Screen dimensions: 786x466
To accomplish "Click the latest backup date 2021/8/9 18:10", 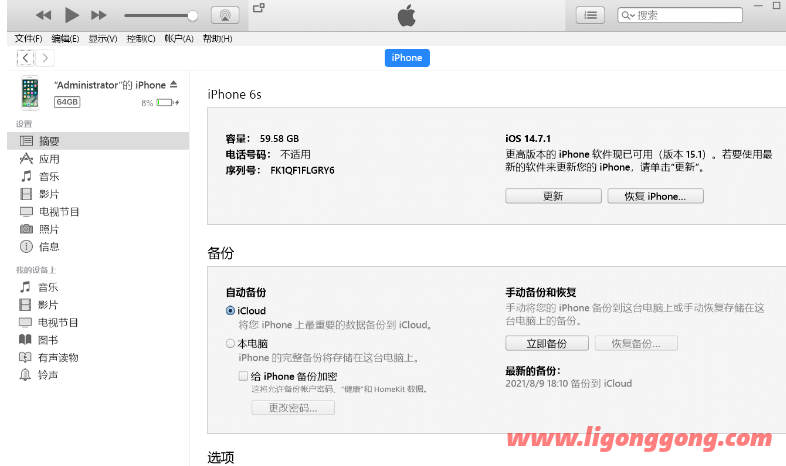I will point(536,383).
